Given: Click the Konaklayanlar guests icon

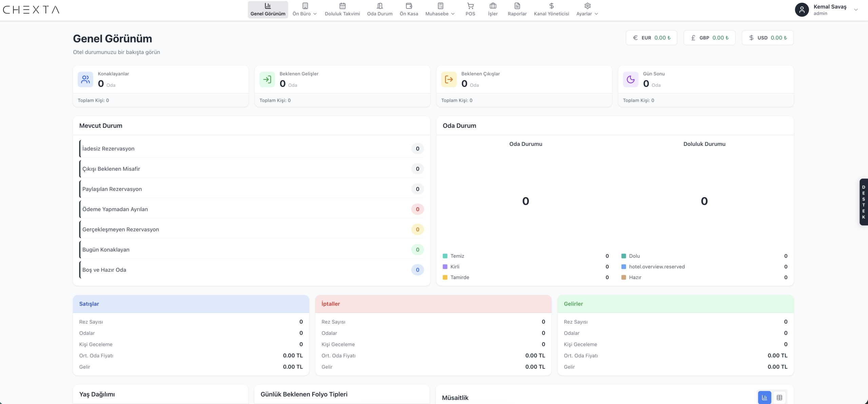Looking at the screenshot, I should (x=85, y=80).
